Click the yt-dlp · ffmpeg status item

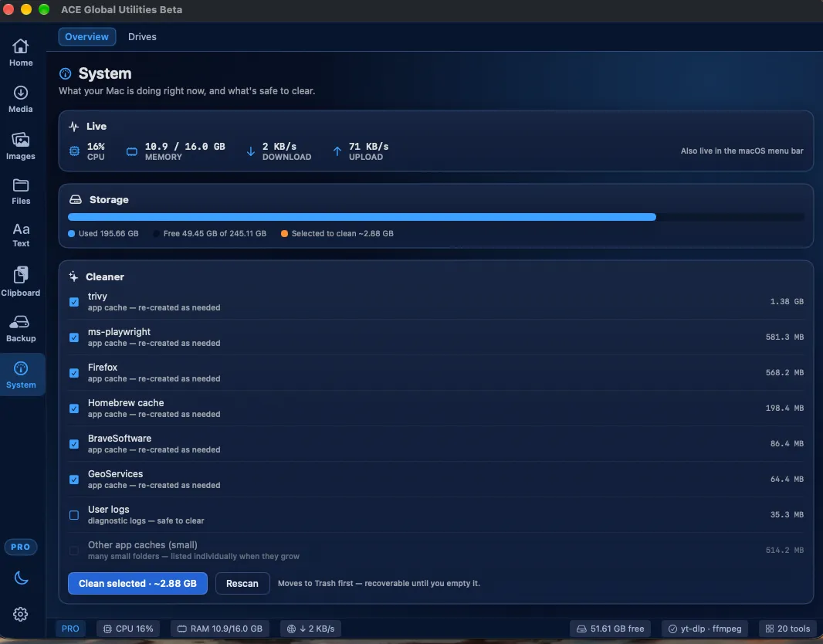(705, 629)
